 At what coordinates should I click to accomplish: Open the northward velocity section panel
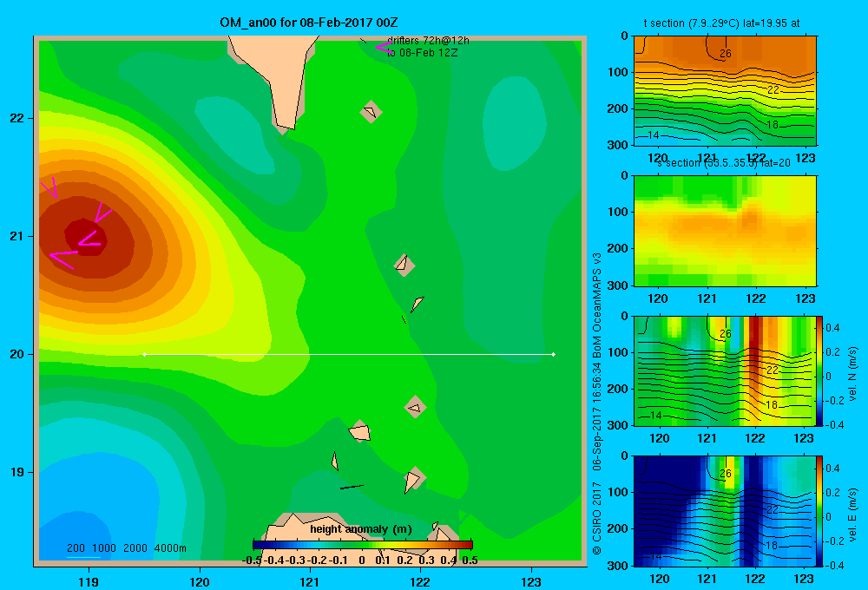(724, 370)
